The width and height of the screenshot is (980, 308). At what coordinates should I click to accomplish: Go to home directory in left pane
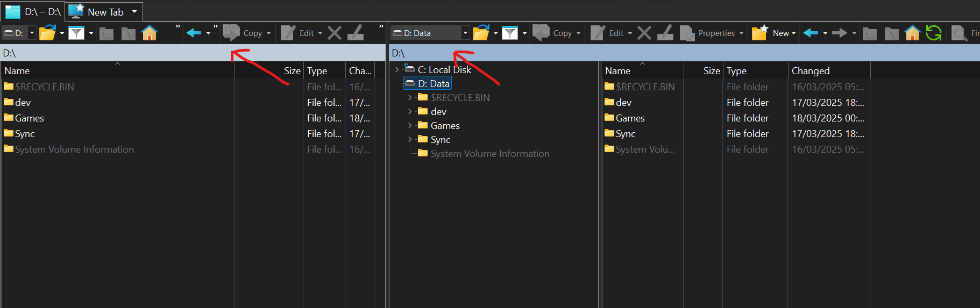150,33
